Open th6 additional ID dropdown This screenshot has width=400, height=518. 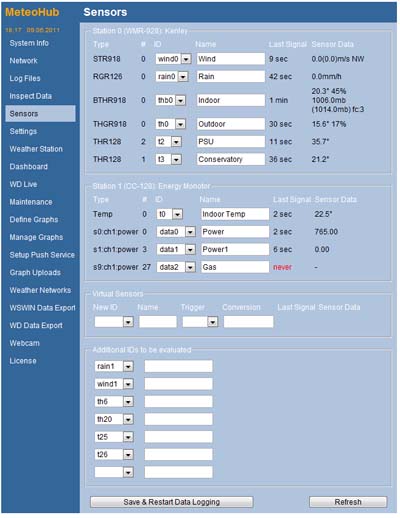(114, 402)
